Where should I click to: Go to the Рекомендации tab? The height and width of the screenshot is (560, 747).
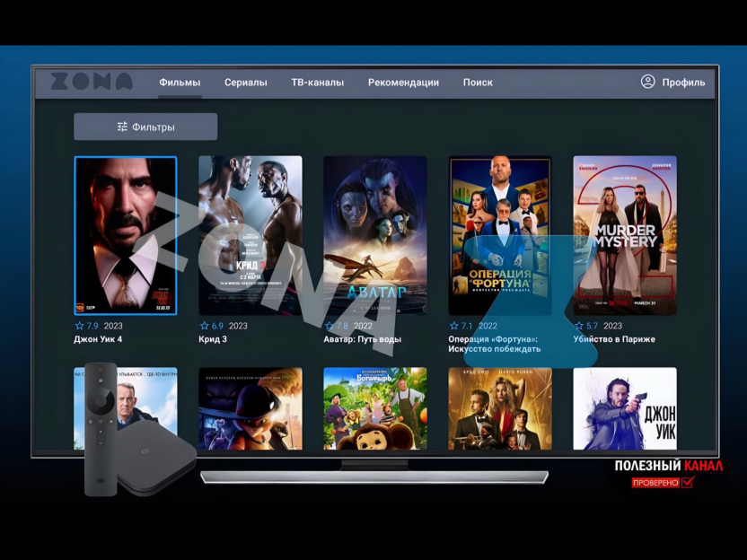pyautogui.click(x=403, y=83)
